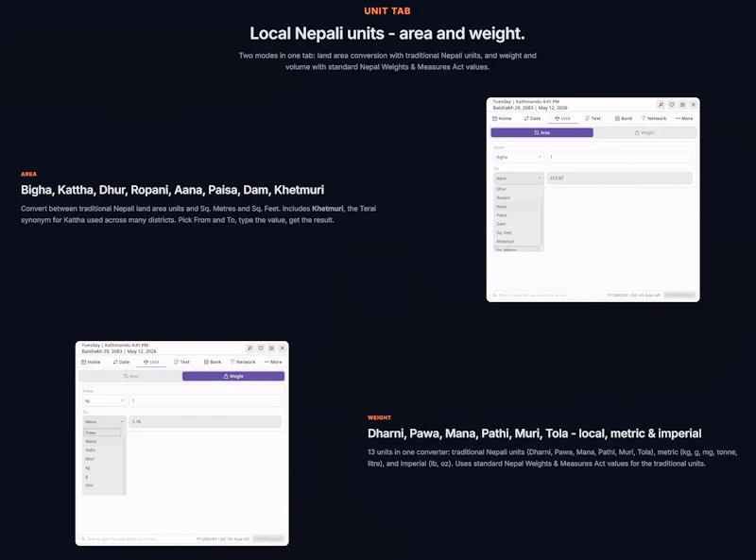Click 'Local Nepali units - area and weight.' title
The width and height of the screenshot is (756, 560).
point(387,34)
